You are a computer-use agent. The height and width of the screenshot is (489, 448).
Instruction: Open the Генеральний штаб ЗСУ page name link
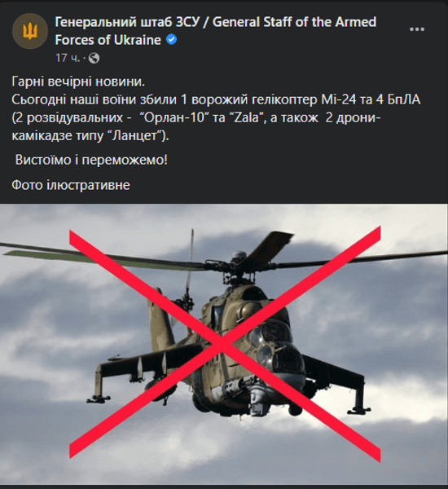pos(215,31)
